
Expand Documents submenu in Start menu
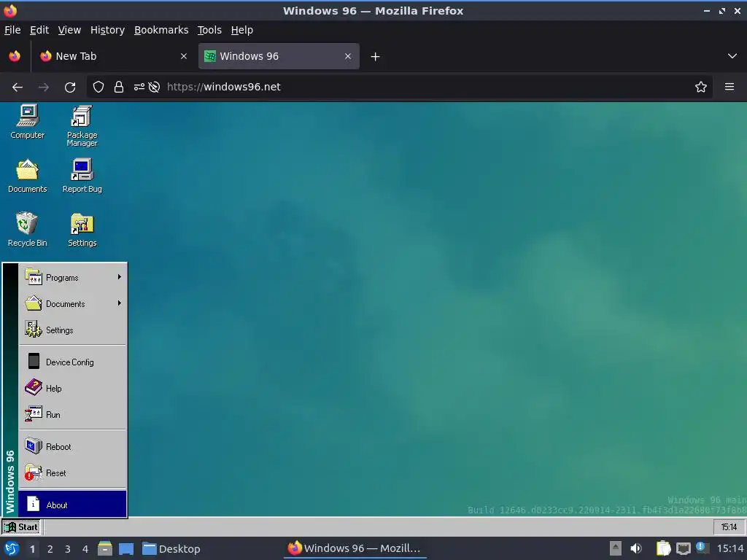tap(73, 304)
